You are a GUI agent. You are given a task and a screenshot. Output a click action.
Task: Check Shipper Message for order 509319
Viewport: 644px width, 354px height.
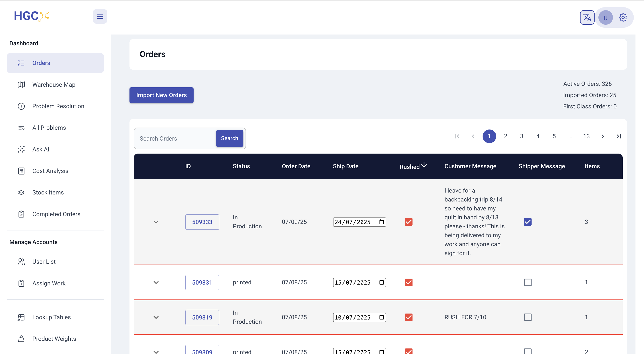(x=528, y=317)
